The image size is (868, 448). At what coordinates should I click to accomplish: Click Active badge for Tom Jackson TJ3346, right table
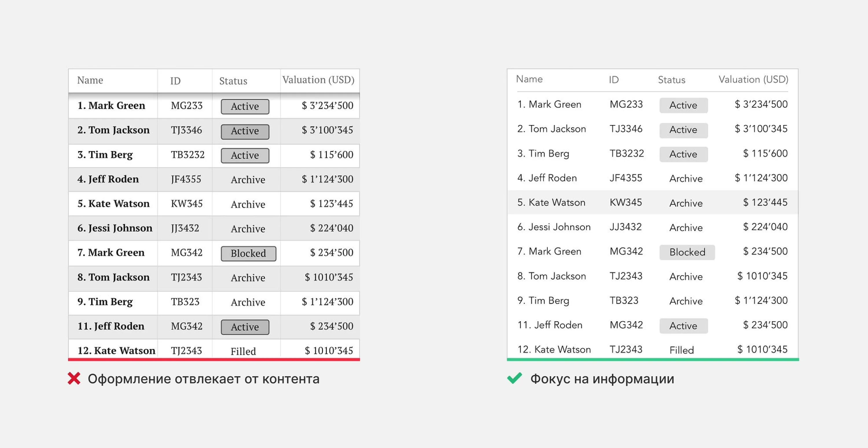[x=683, y=130]
